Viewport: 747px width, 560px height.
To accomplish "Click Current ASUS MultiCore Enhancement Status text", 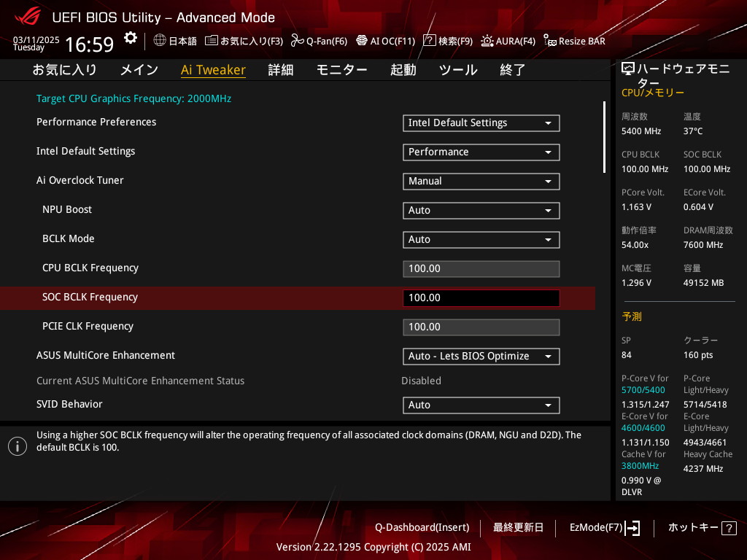I will point(141,381).
